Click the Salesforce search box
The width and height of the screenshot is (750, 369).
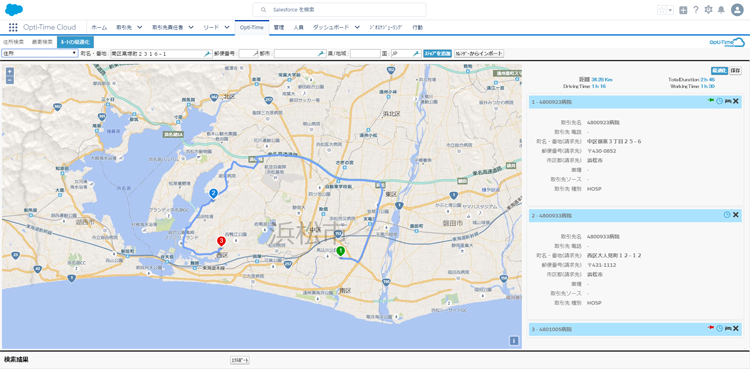pos(339,10)
